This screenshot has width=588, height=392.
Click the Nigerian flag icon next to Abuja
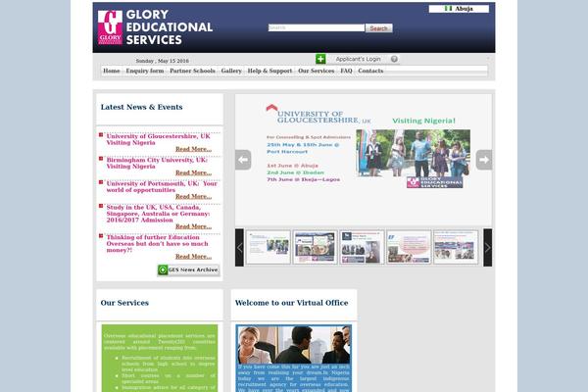(448, 8)
